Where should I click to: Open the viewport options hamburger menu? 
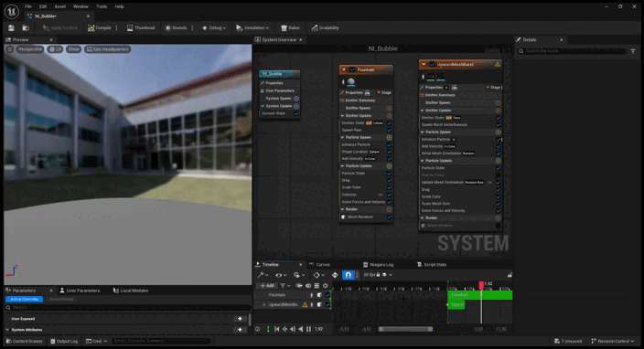pyautogui.click(x=10, y=49)
